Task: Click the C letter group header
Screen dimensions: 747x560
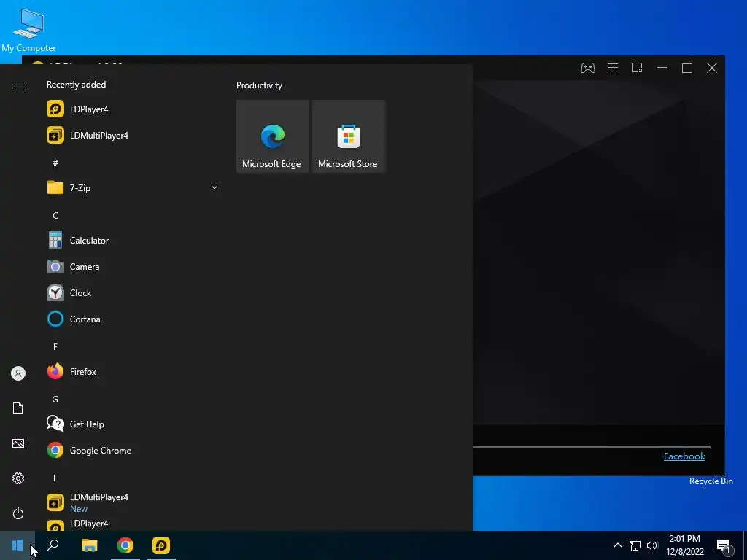Action: [x=55, y=215]
